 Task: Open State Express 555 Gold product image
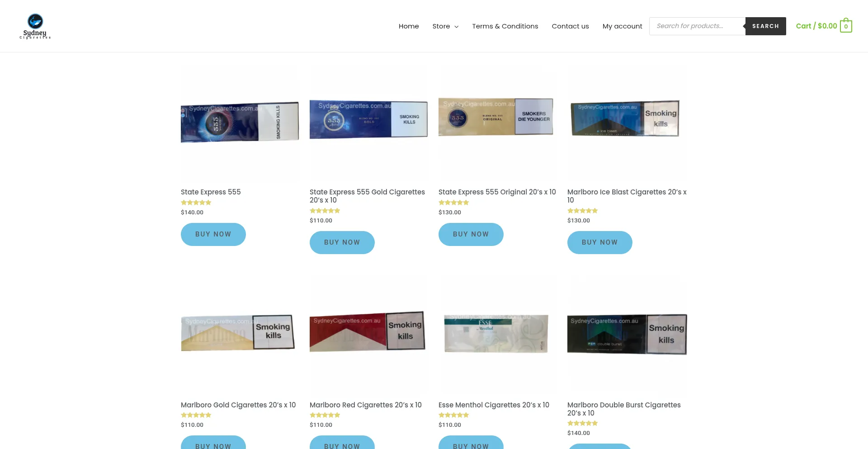click(368, 123)
